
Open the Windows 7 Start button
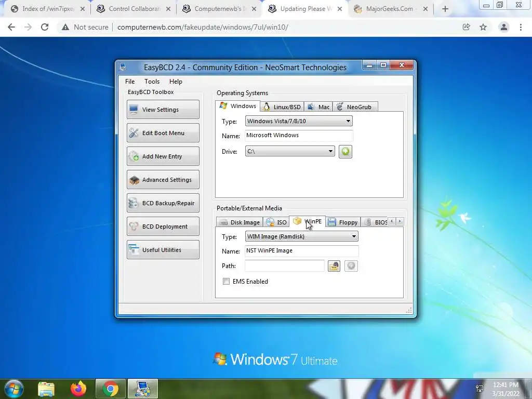point(14,389)
